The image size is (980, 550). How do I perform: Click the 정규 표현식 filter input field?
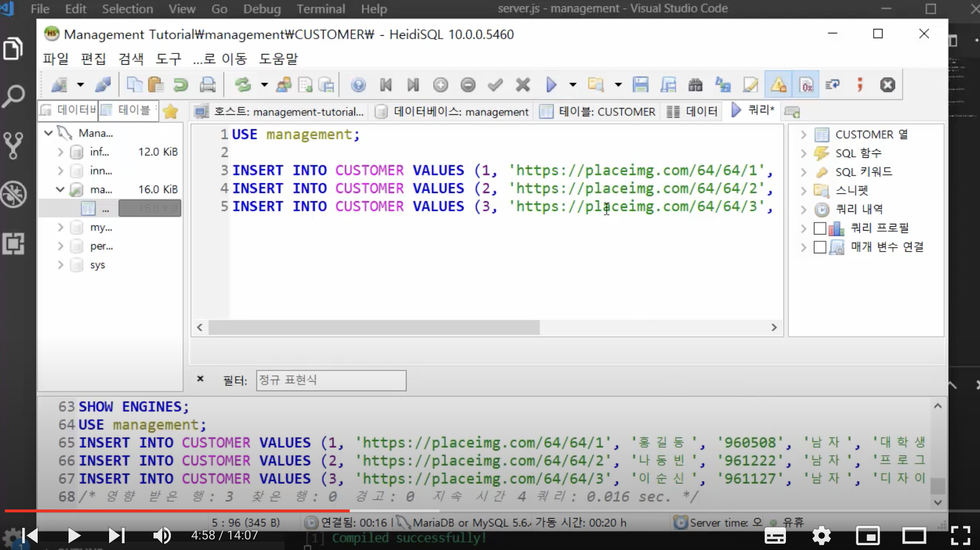click(331, 380)
